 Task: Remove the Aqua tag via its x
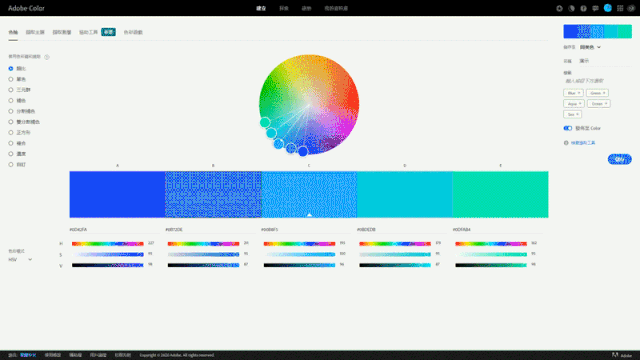[x=580, y=104]
